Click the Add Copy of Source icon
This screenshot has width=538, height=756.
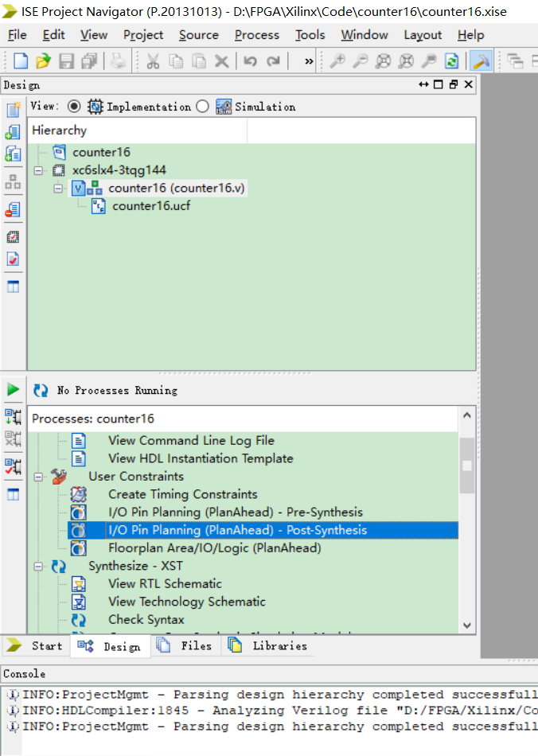(13, 154)
